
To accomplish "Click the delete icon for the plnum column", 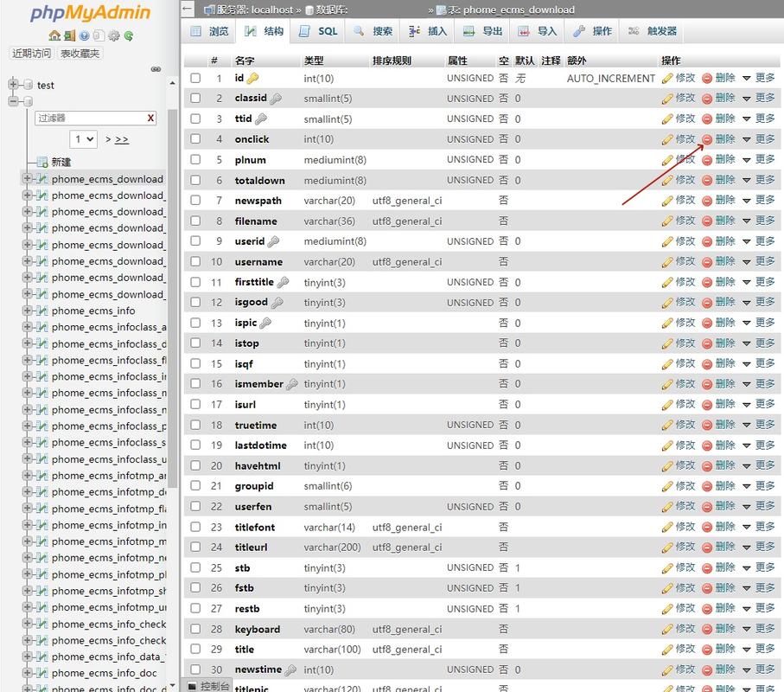I will click(x=708, y=159).
